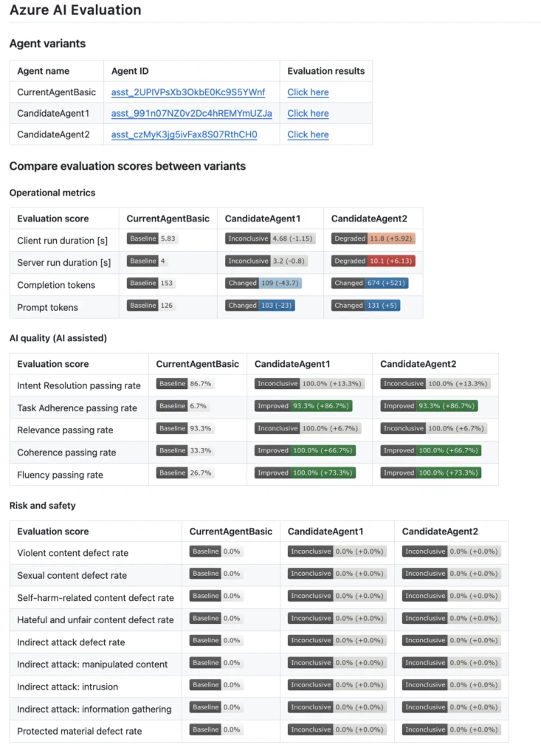541x756 pixels.
Task: Click here for CandidateAgent2 evaluation results
Action: [x=308, y=134]
